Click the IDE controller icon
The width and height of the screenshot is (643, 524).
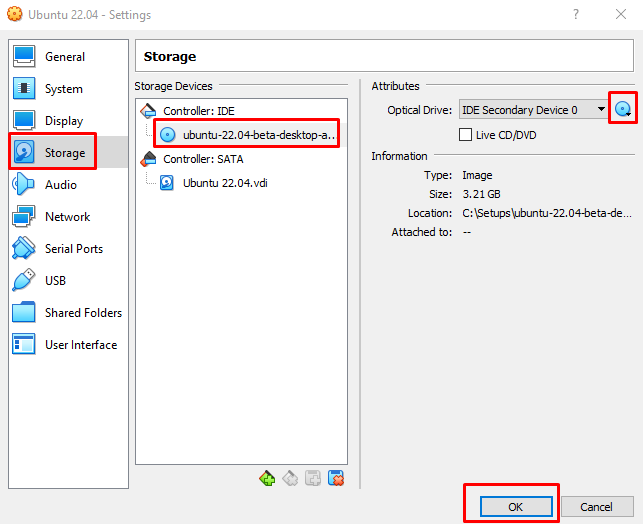pos(148,111)
